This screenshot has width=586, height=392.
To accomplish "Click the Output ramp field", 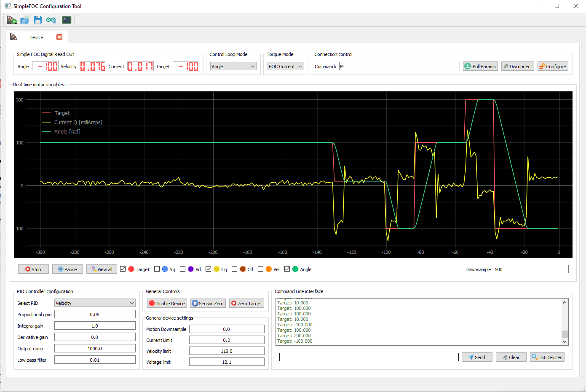I will 95,349.
